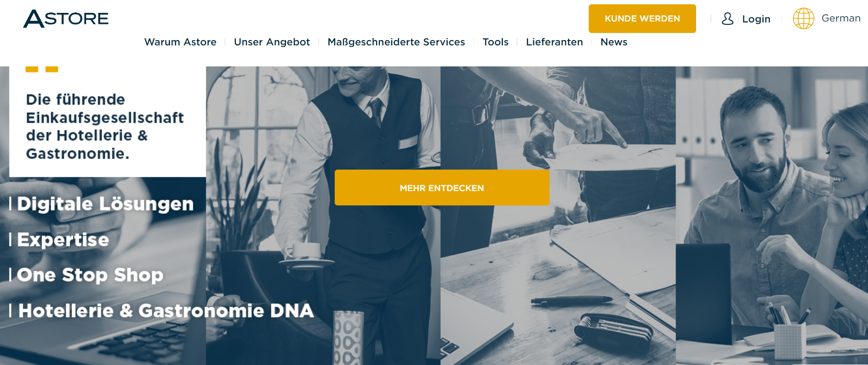This screenshot has height=365, width=868.
Task: Click the globe language icon
Action: (804, 19)
